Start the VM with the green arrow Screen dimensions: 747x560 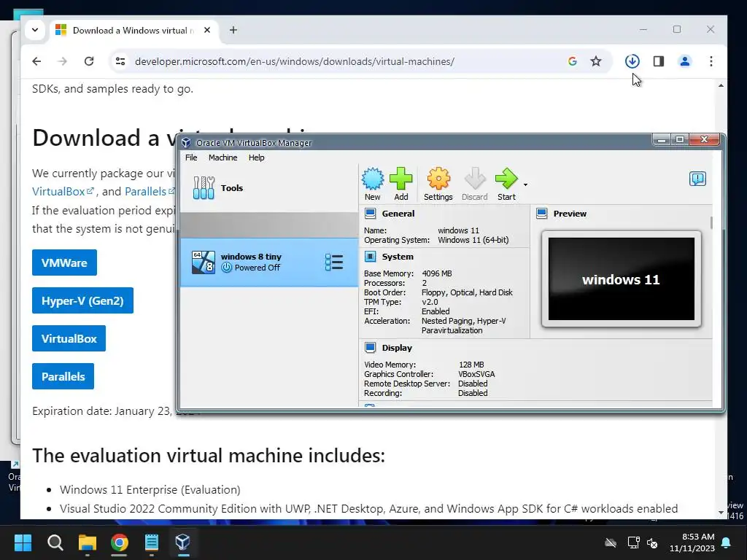click(x=506, y=184)
